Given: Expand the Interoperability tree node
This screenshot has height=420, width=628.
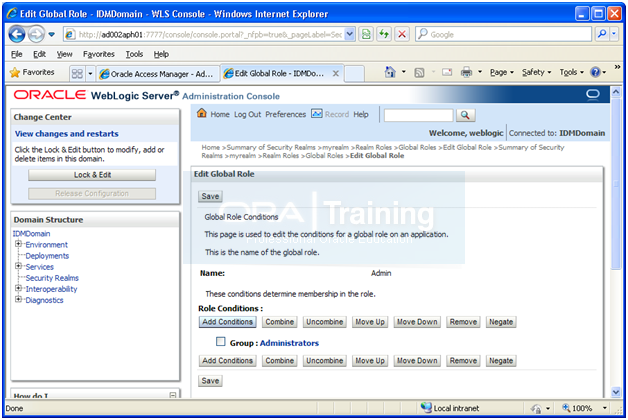Looking at the screenshot, I should tap(18, 288).
